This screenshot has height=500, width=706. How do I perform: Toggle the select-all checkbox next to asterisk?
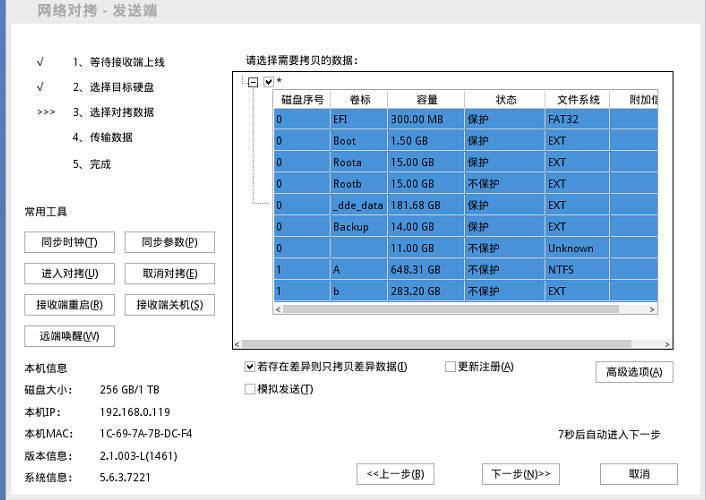[x=268, y=82]
